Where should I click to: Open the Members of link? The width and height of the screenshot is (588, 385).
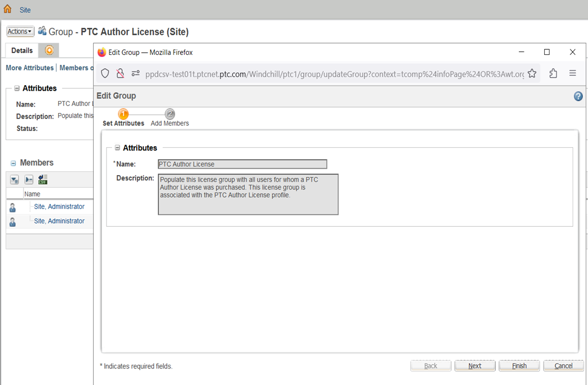tap(76, 68)
